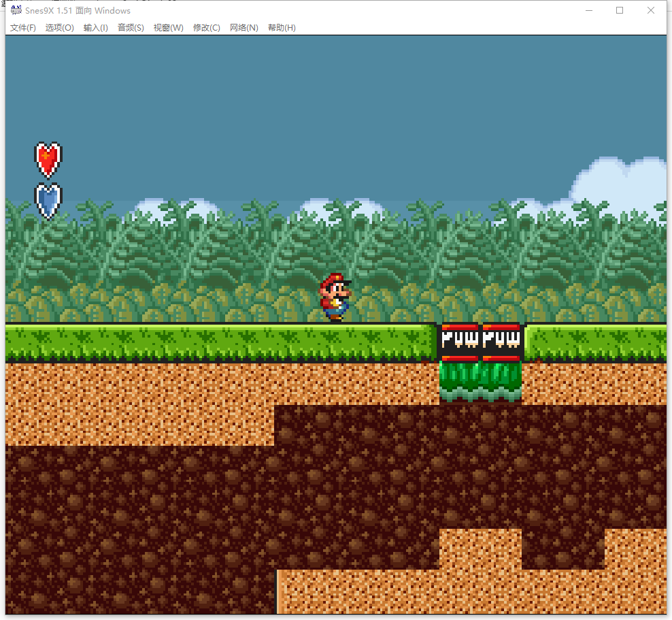Minimize the Snes9X window
The height and width of the screenshot is (620, 672).
(x=589, y=10)
